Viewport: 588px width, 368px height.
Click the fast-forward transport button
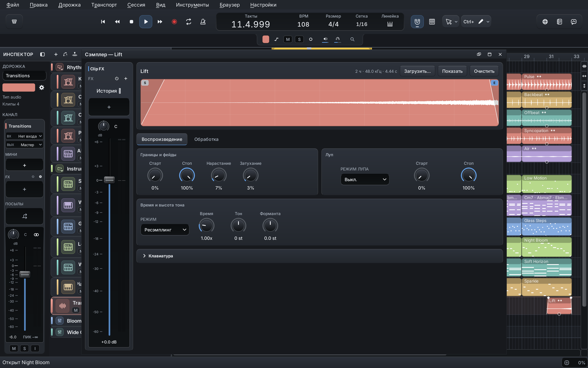pos(160,22)
